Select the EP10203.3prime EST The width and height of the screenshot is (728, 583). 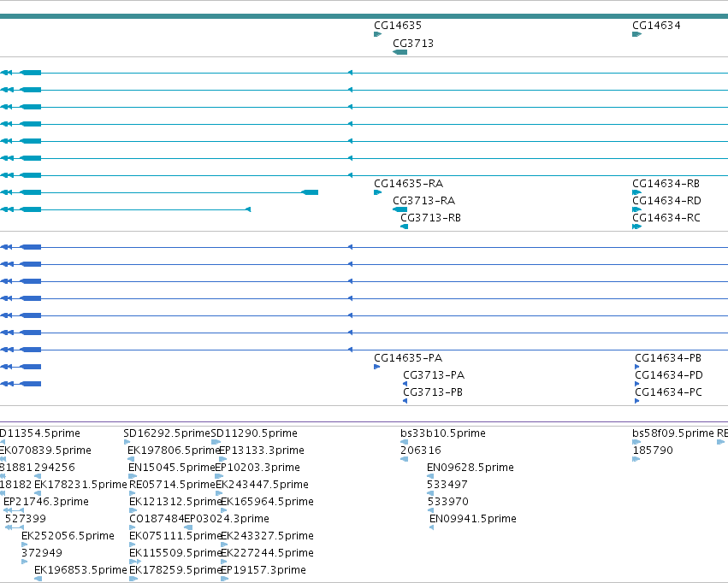(x=219, y=476)
